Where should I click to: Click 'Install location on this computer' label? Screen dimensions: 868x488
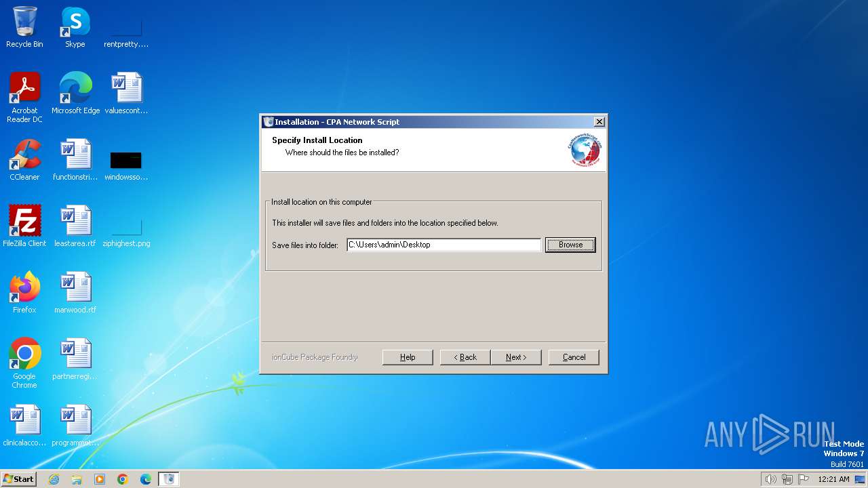pyautogui.click(x=321, y=202)
